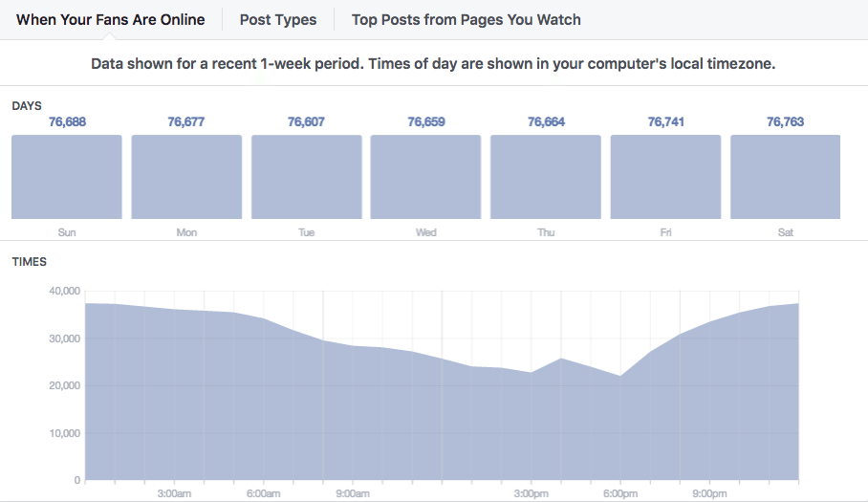
Task: Select the Monday bar in the Days chart
Action: [186, 177]
